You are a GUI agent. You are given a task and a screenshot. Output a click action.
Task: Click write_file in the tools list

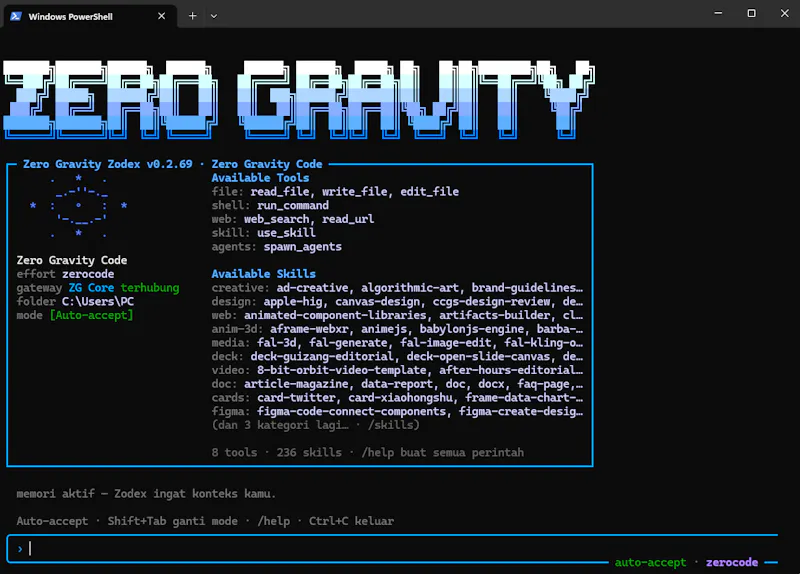click(x=355, y=192)
